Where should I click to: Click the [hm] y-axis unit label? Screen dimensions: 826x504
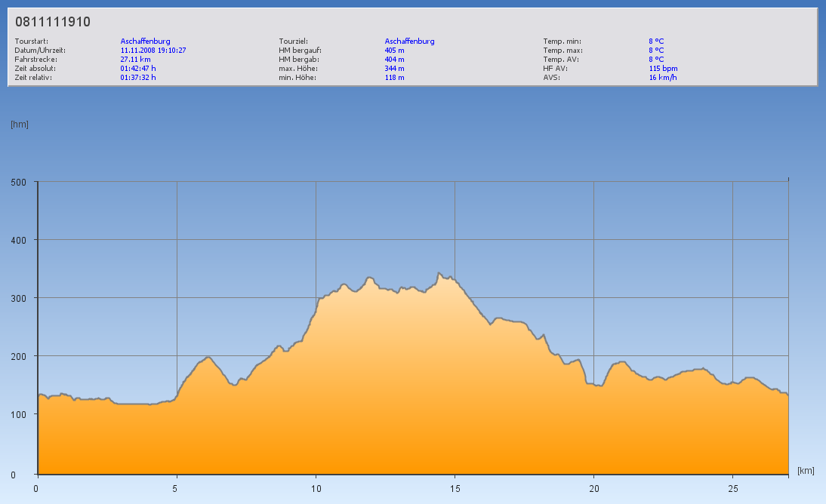[x=19, y=124]
